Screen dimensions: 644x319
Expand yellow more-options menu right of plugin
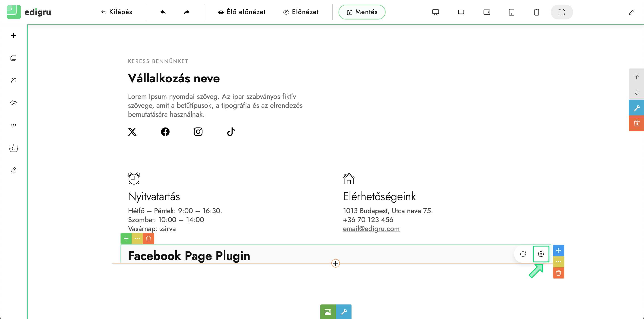pyautogui.click(x=559, y=262)
